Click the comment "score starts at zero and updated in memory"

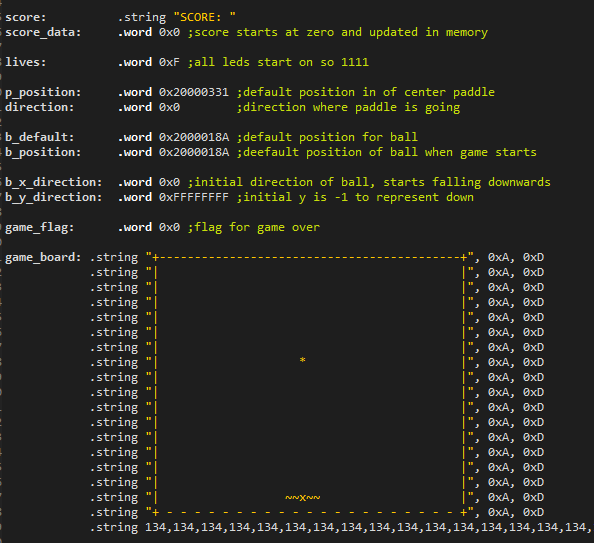(338, 33)
